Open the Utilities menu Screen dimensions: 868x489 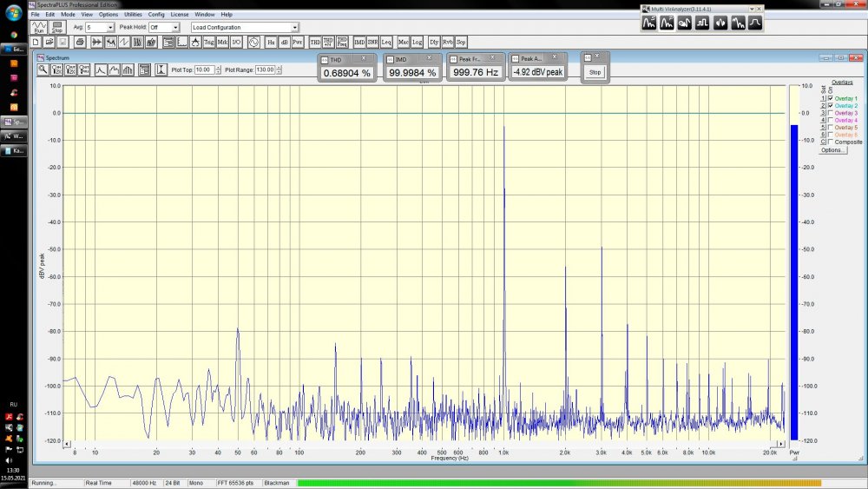coord(133,15)
